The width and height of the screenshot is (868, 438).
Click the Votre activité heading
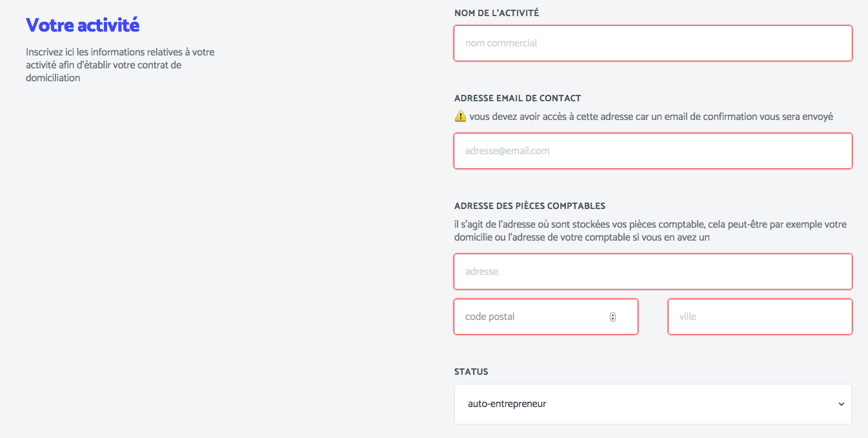coord(83,25)
